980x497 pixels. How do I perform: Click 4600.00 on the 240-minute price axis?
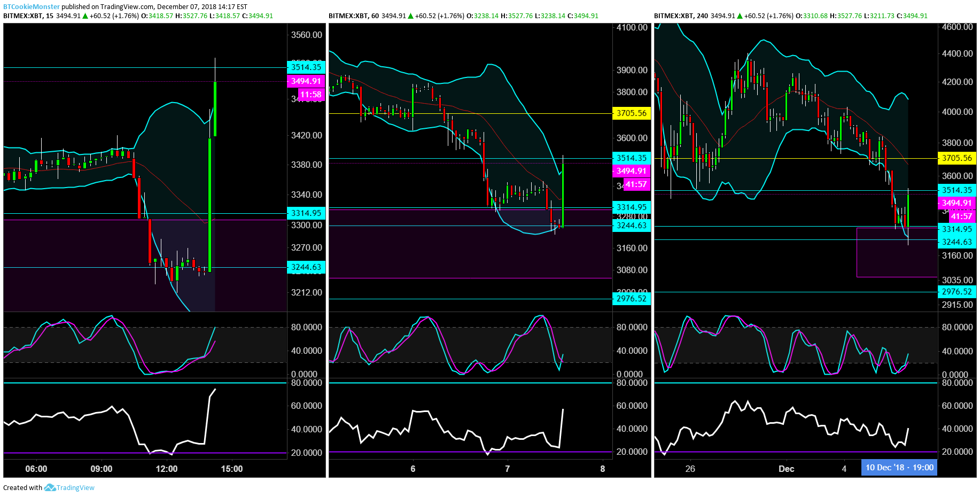click(957, 27)
